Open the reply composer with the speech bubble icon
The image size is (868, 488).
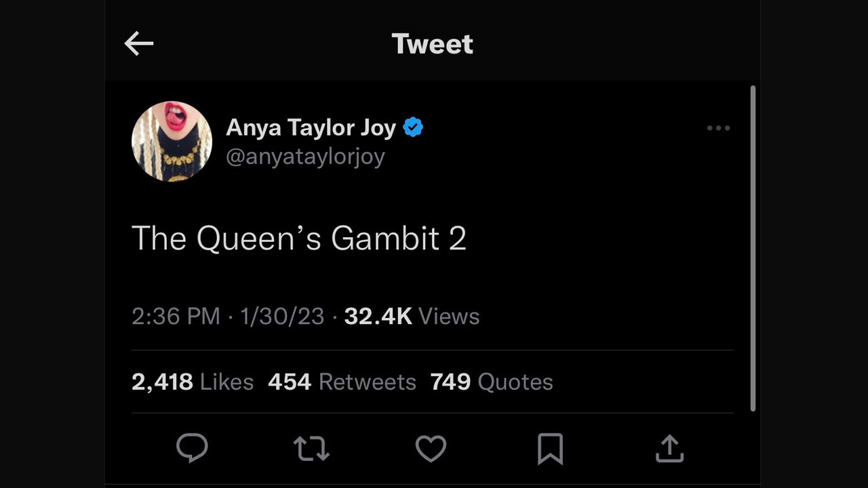point(193,448)
